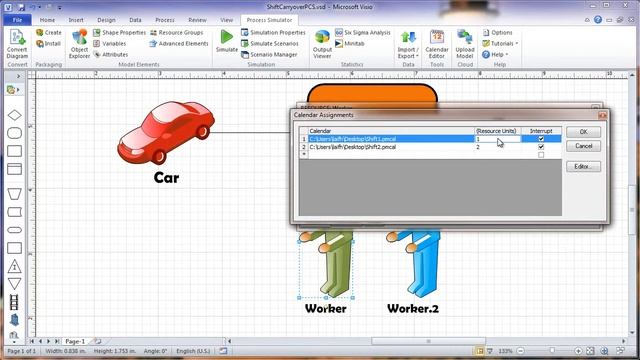This screenshot has height=360, width=640.
Task: Open Advanced Elements
Action: [179, 43]
